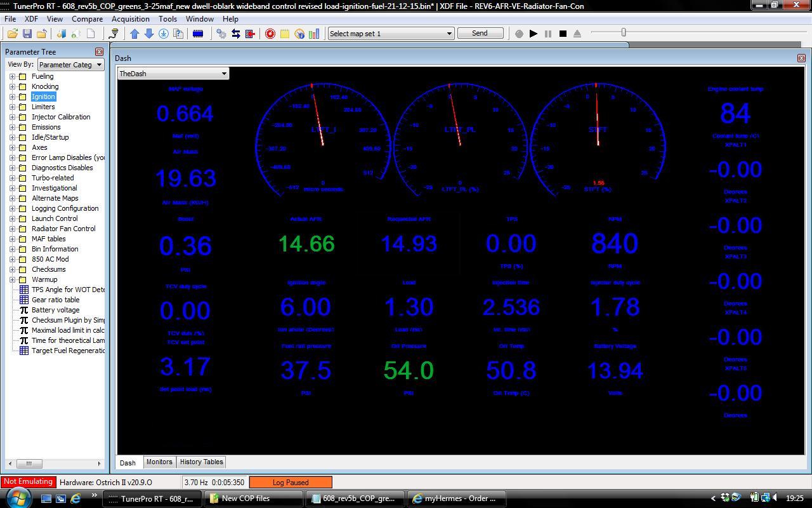Switch to the Dash tab
This screenshot has width=812, height=508.
click(128, 462)
